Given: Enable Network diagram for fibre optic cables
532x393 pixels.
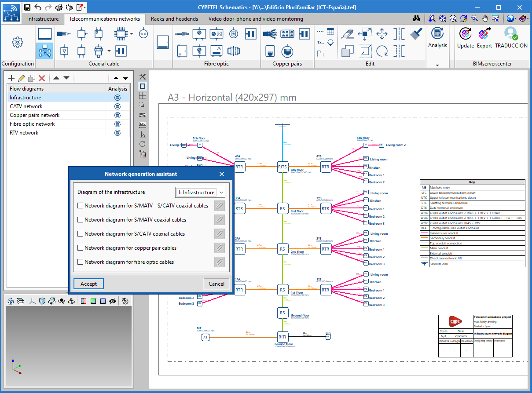Looking at the screenshot, I should [x=80, y=262].
